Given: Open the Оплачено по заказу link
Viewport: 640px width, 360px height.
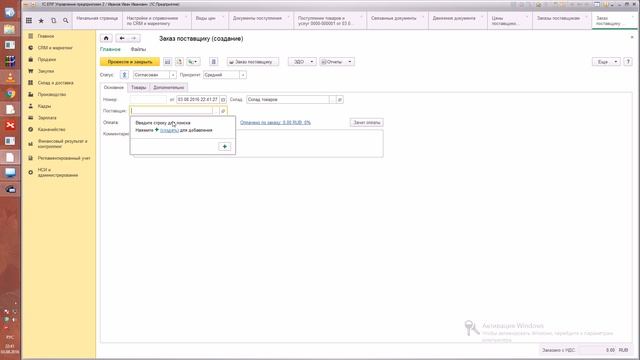Looking at the screenshot, I should click(x=275, y=122).
